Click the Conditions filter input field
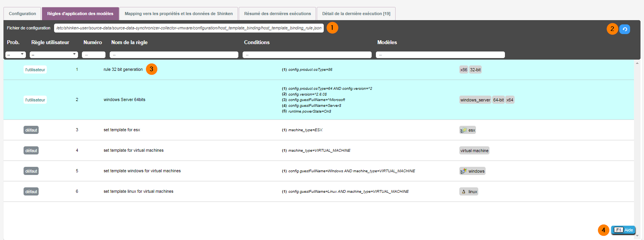 [x=307, y=55]
